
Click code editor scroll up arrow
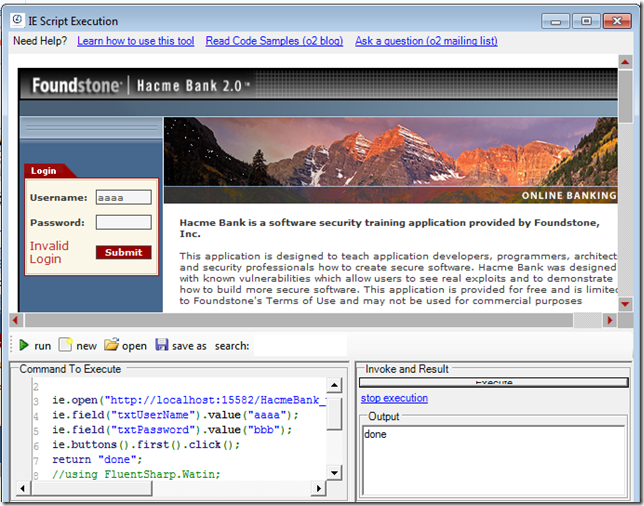tap(334, 385)
